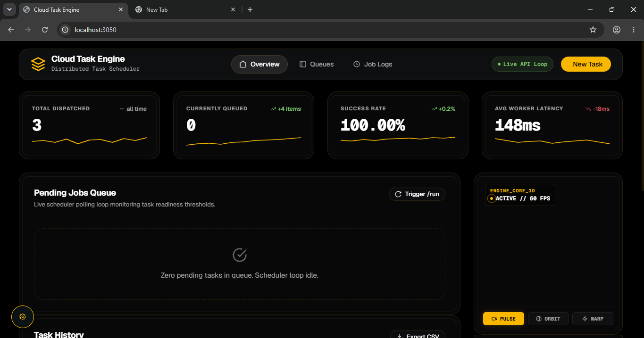The height and width of the screenshot is (338, 644).
Task: Click the Task History heading
Action: (59, 334)
